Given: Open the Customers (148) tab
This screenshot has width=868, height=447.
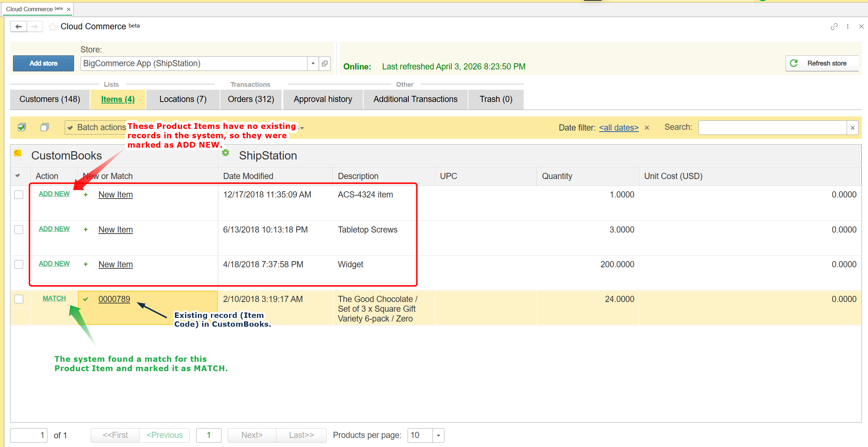Looking at the screenshot, I should (x=50, y=99).
